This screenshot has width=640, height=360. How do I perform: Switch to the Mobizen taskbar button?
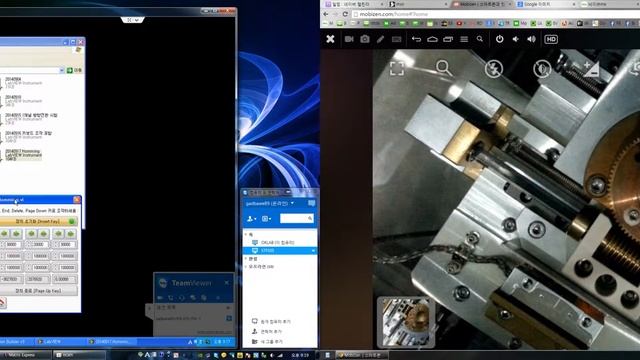coord(361,355)
